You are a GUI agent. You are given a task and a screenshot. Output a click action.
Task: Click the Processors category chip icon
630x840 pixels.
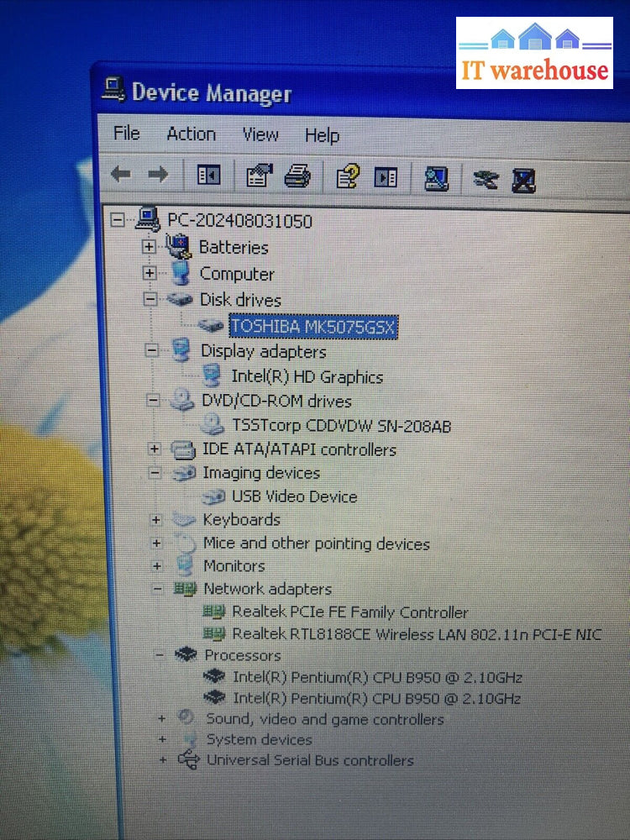186,654
